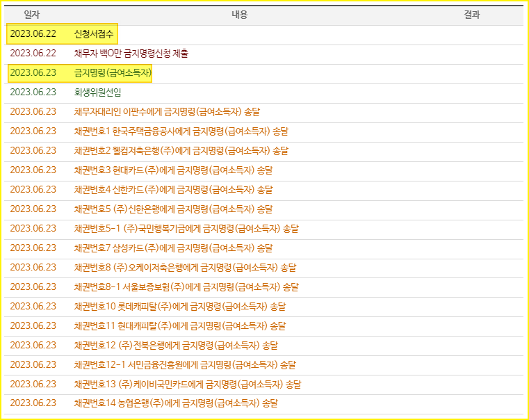Click the 2023.06.22 date of 신청서접수
The image size is (529, 420).
coord(33,34)
